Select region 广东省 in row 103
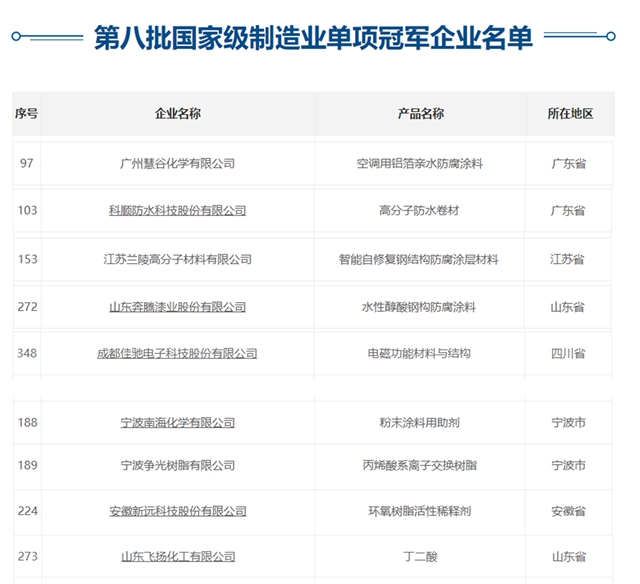640x584 pixels. [568, 211]
